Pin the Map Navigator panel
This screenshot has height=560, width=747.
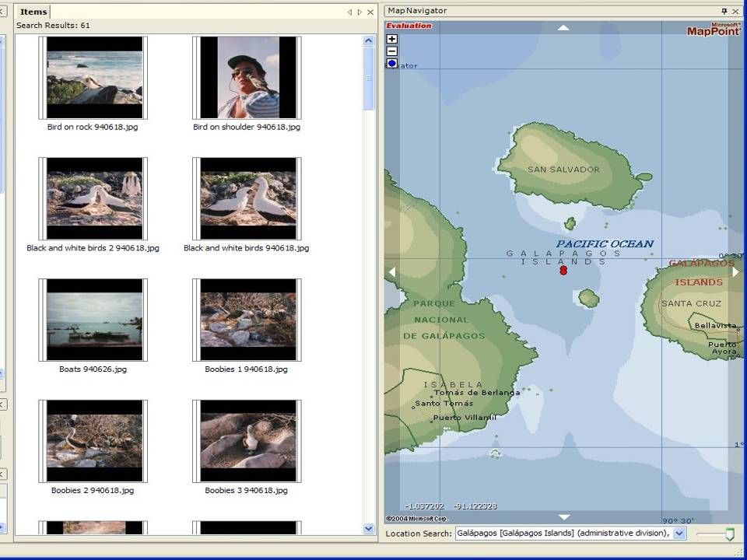click(724, 11)
